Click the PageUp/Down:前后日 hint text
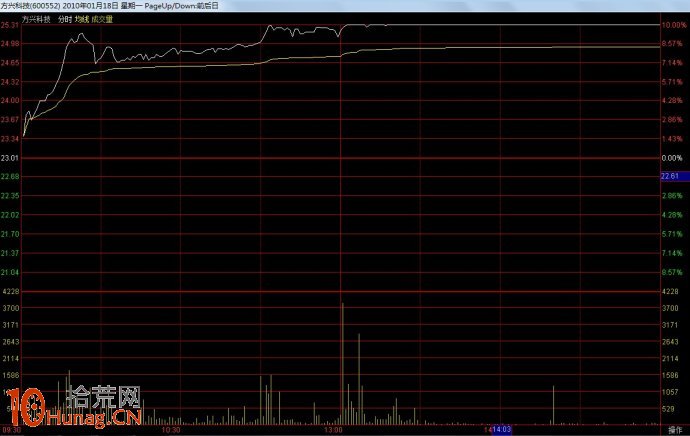Screen dimensions: 690x436 point(181,6)
